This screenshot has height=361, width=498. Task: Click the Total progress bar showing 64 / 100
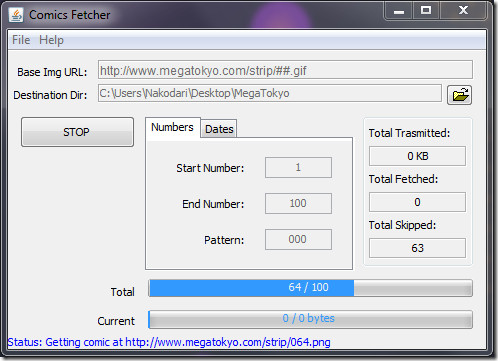(310, 288)
